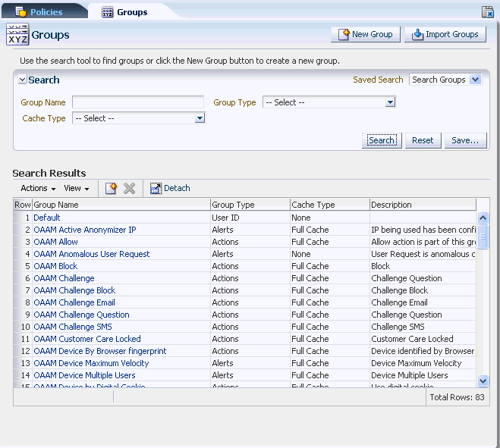Click the results table scrollbar thumb
Image resolution: width=500 pixels, height=448 pixels.
click(x=483, y=236)
